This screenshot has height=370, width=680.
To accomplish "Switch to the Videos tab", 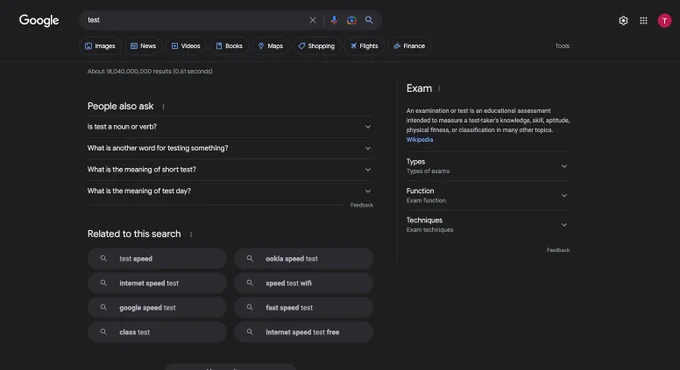I will point(186,46).
